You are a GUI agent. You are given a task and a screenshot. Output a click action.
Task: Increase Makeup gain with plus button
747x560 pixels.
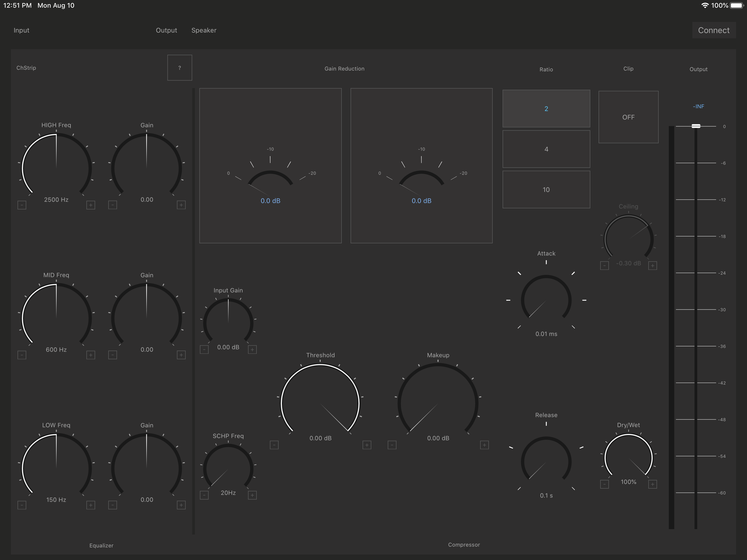coord(484,445)
